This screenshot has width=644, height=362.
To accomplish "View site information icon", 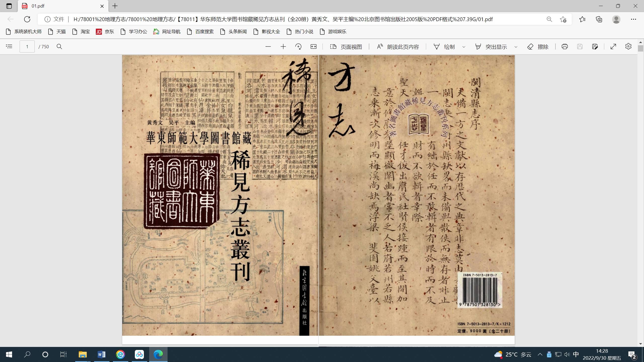I will pos(47,19).
